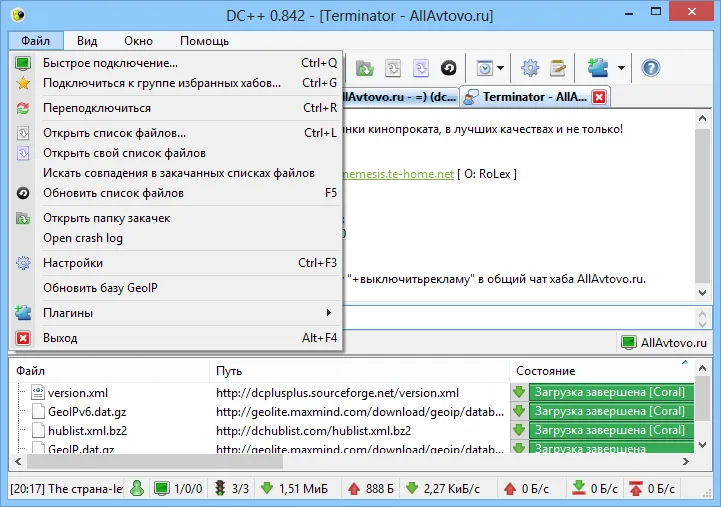This screenshot has height=507, width=721.
Task: Click upload limit icon in status bar
Action: click(635, 488)
